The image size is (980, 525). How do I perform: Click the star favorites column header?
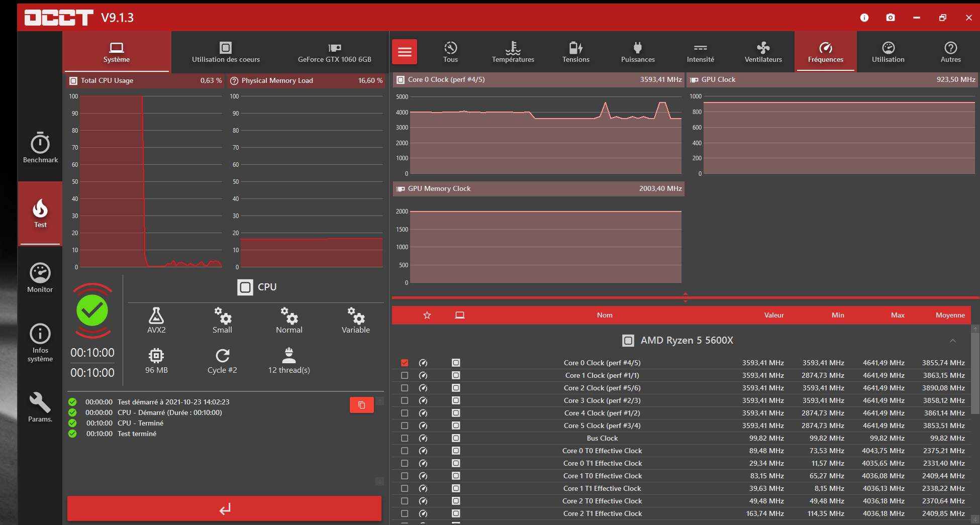pyautogui.click(x=427, y=316)
